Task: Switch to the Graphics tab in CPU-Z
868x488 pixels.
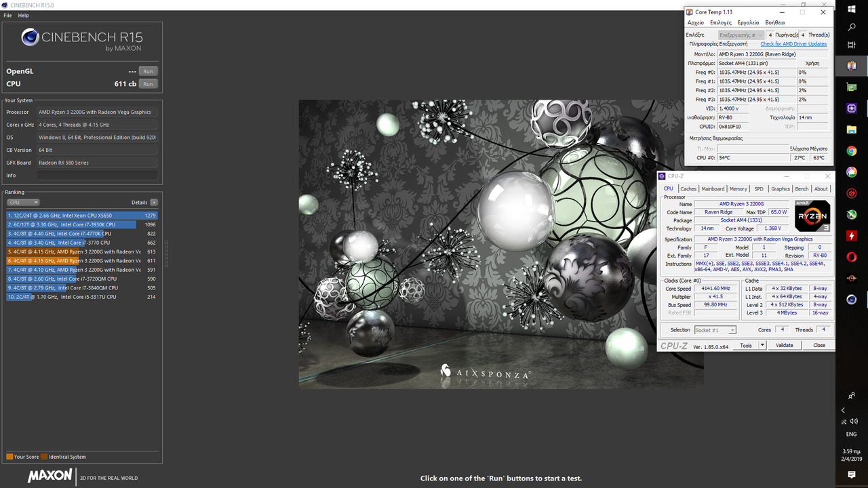Action: click(x=781, y=189)
